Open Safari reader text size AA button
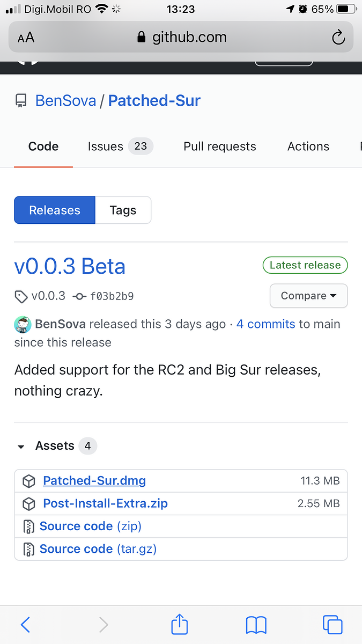 [x=26, y=37]
